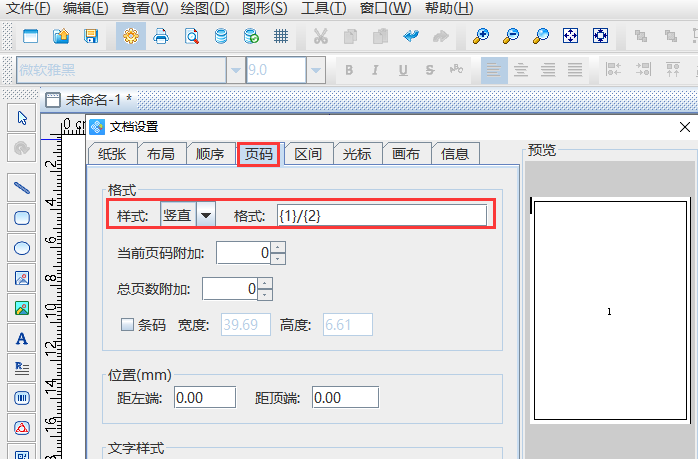
Task: Select center text alignment
Action: [521, 70]
